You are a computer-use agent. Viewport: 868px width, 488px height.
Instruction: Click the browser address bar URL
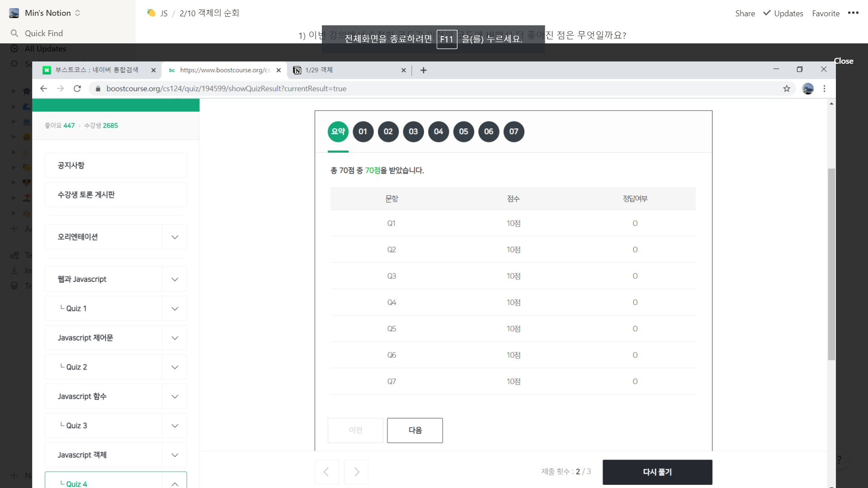click(226, 89)
